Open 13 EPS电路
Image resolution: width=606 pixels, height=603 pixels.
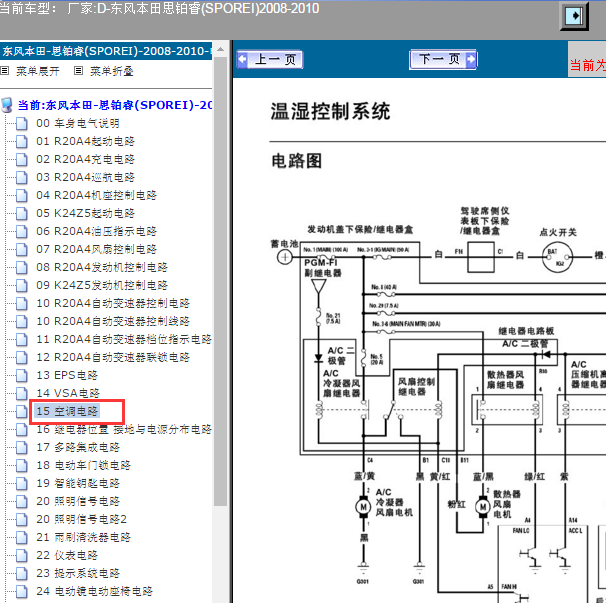point(67,375)
